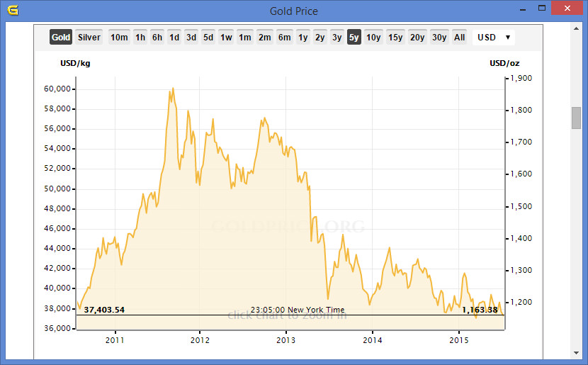Click the window dropdown arrow icon in title bar
The width and height of the screenshot is (588, 365).
coord(522,10)
